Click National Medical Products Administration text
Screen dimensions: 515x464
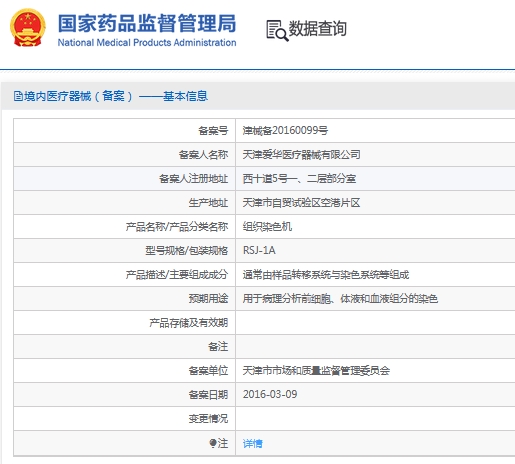point(147,43)
